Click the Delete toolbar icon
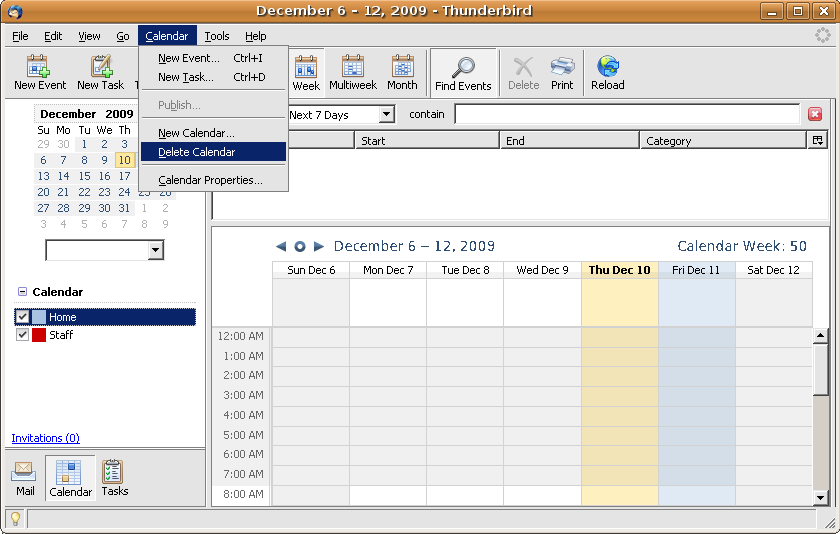The image size is (840, 534). click(523, 66)
